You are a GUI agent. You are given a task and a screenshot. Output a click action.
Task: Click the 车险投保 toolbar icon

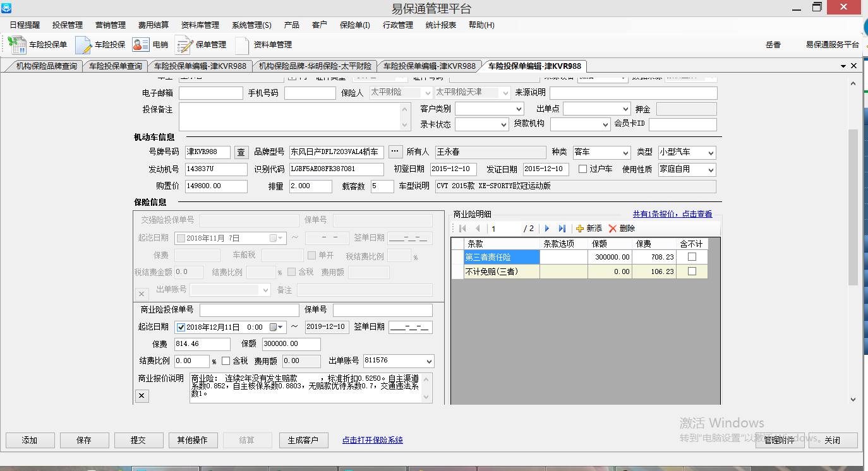click(x=84, y=45)
